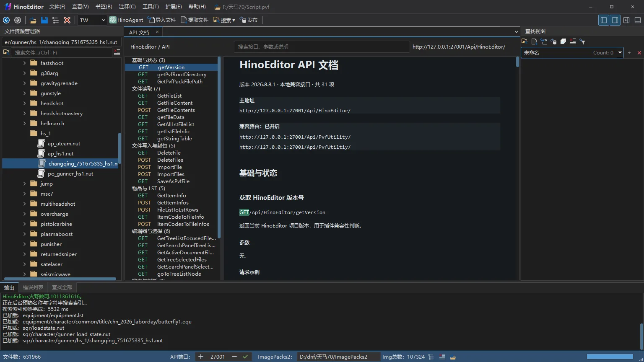Viewport: 644px width, 362px height.
Task: Click 发布 publish toolbar button
Action: 248,20
